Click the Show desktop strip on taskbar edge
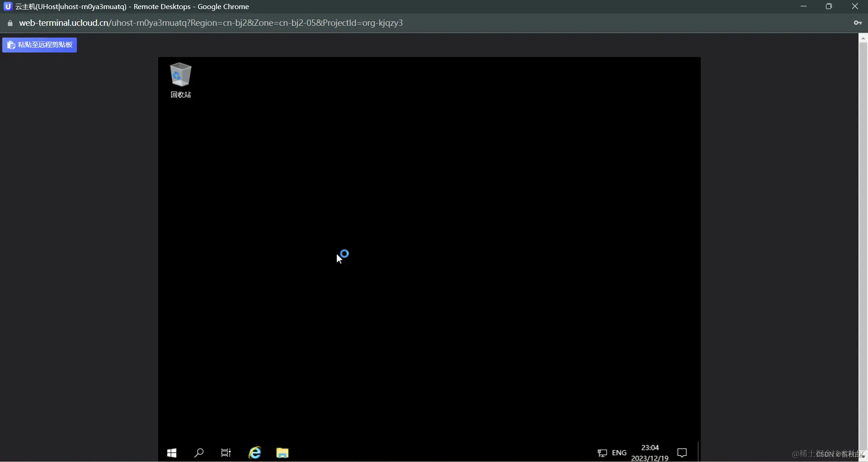 click(699, 452)
